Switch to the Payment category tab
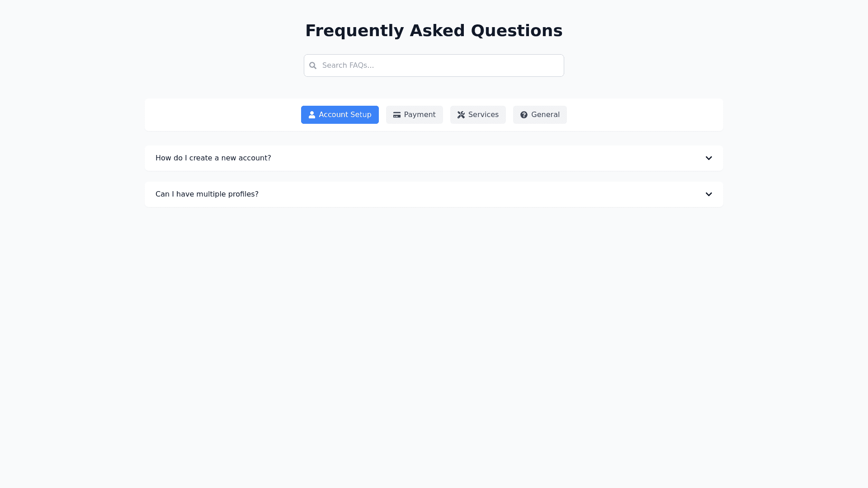The height and width of the screenshot is (488, 868). (x=415, y=115)
